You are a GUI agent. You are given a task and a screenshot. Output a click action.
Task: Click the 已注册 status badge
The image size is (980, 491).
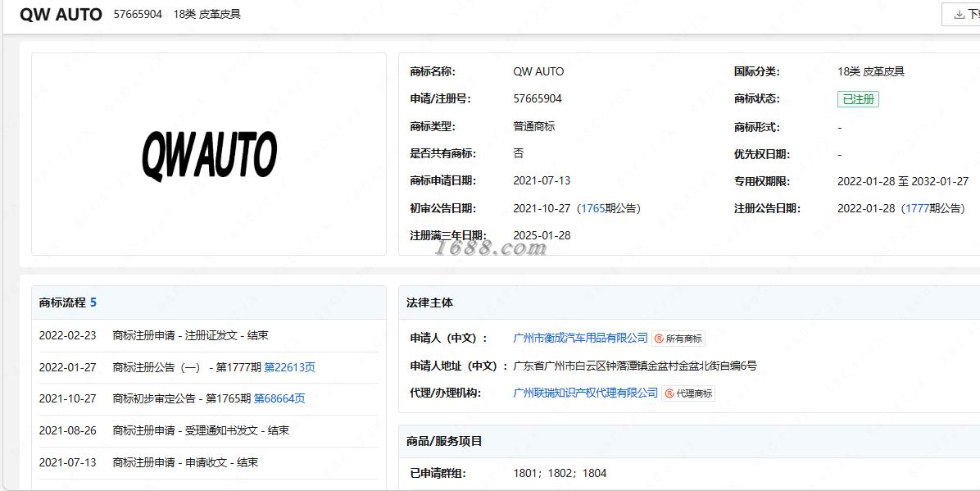click(858, 99)
